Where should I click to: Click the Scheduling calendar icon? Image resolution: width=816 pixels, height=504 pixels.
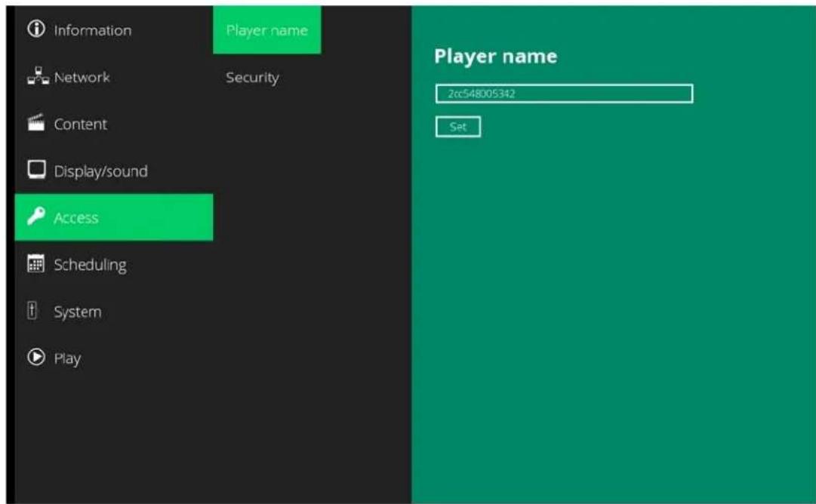coord(36,263)
